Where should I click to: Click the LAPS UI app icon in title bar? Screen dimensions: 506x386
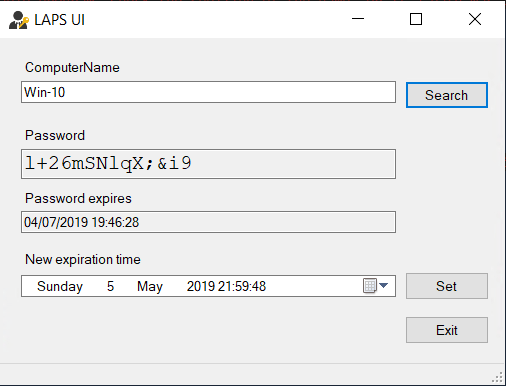(19, 20)
